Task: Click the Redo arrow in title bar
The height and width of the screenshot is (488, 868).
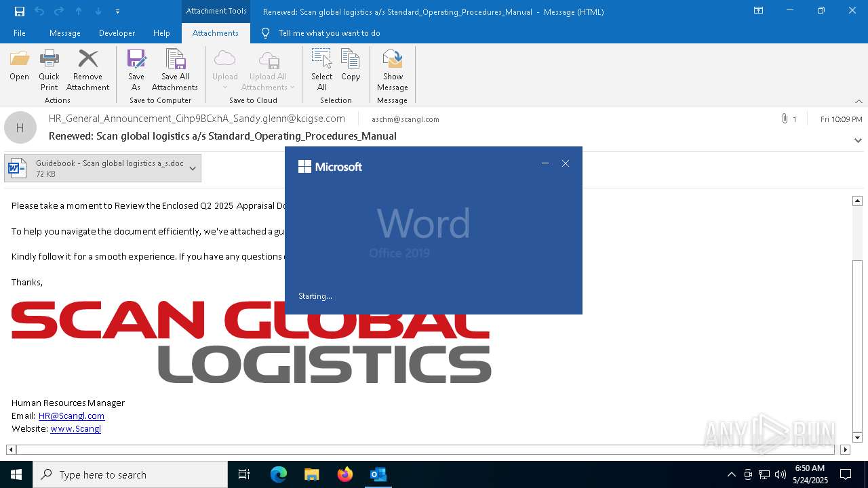Action: (59, 12)
